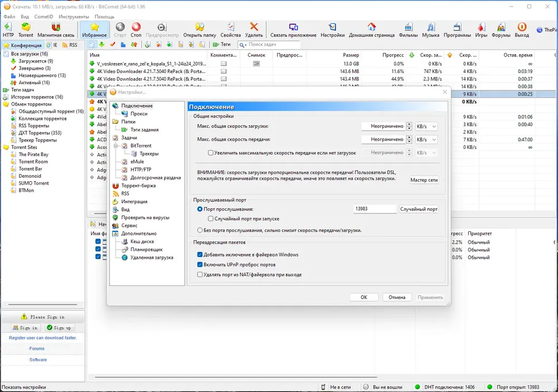Viewport: 558px width, 392px height.
Task: Enable Увеличить максимальную скорость передачи checkbox
Action: coord(211,153)
